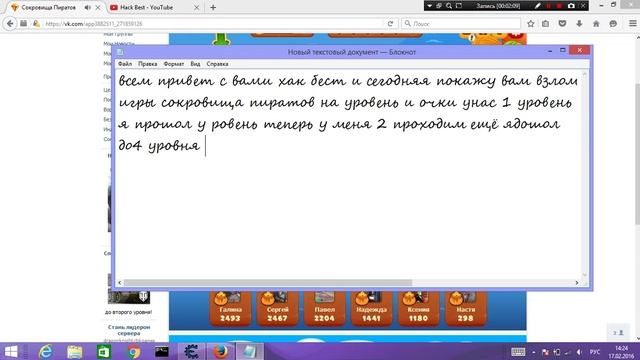Pause the screen recording
The height and width of the screenshot is (360, 640).
[x=549, y=6]
